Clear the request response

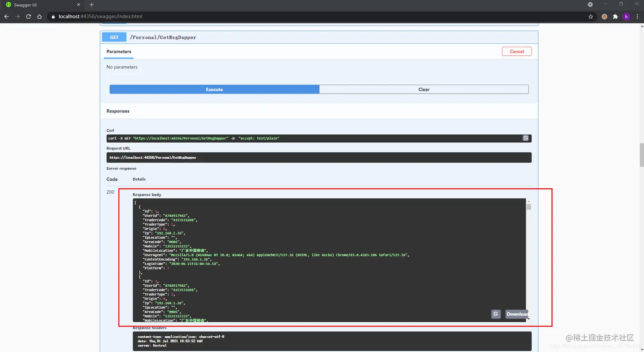[424, 89]
